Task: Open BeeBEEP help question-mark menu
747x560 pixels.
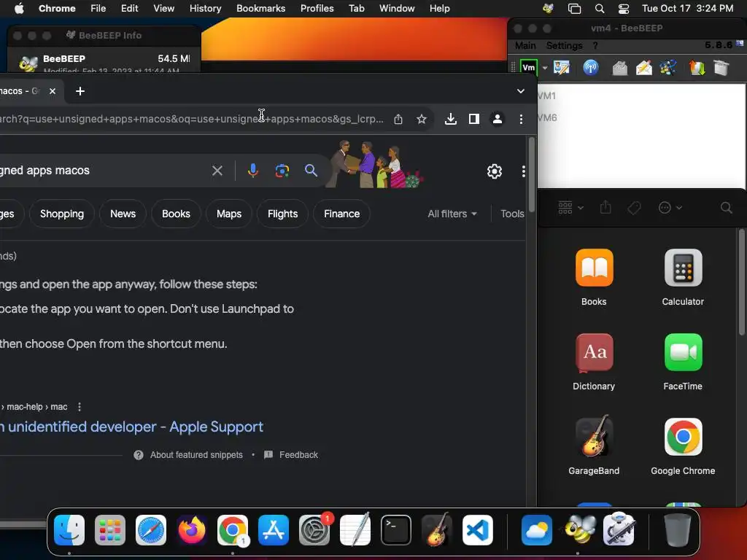Action: click(595, 46)
